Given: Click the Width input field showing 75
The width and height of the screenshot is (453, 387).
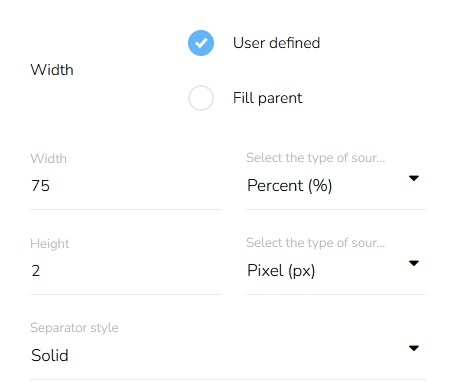Looking at the screenshot, I should [x=126, y=186].
